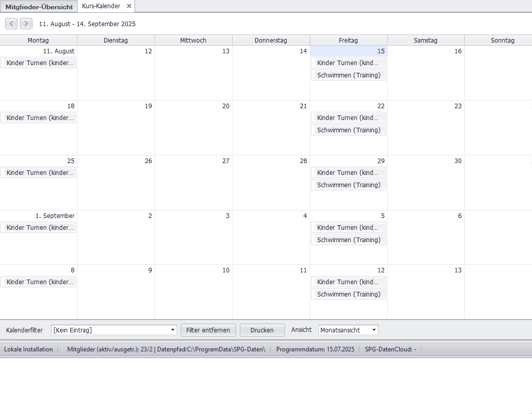Click Kinder Turnen entry on Monday 25
The height and width of the screenshot is (414, 532).
coord(39,173)
